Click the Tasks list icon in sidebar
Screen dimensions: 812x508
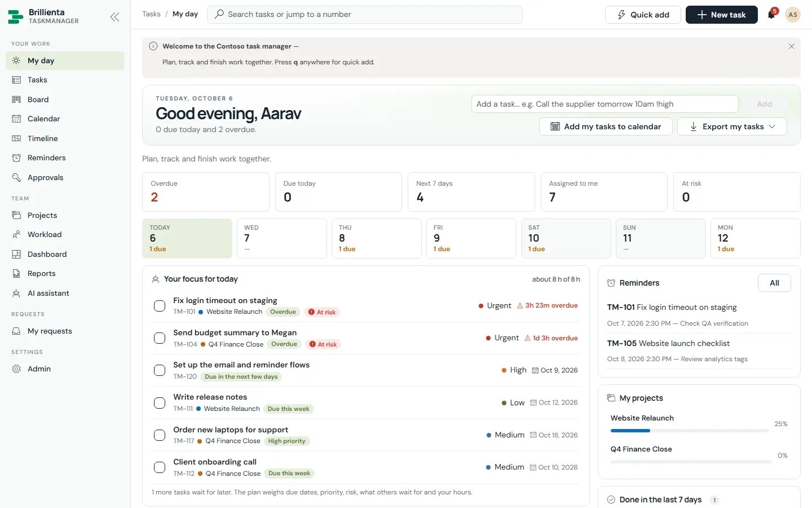16,80
